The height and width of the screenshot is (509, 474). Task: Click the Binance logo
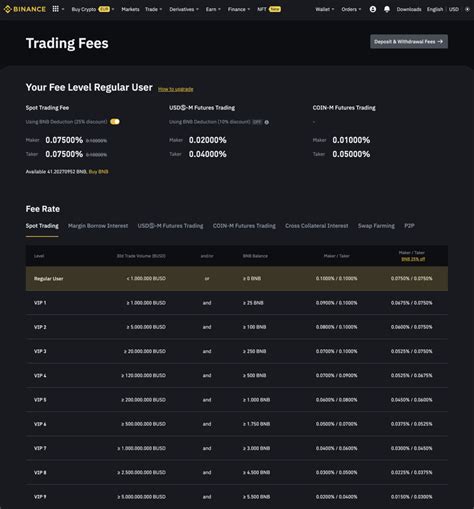point(25,9)
